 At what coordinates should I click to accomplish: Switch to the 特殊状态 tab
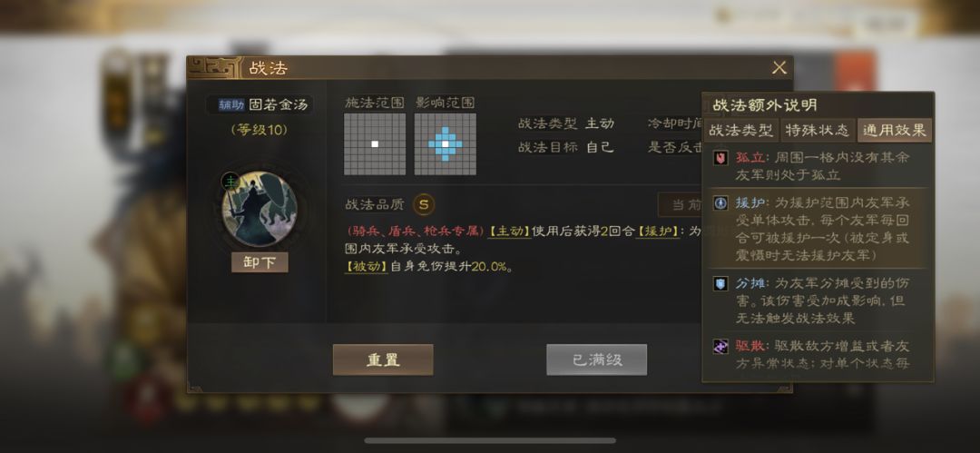(818, 130)
